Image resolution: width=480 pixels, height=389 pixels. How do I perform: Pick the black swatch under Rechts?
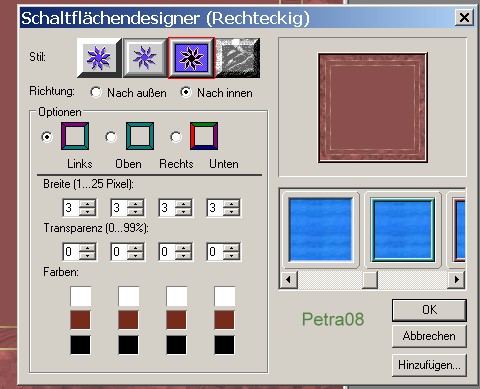(x=176, y=345)
